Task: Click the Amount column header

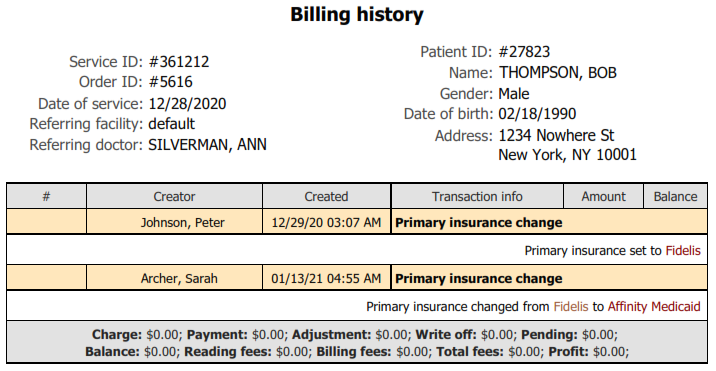Action: click(x=603, y=196)
